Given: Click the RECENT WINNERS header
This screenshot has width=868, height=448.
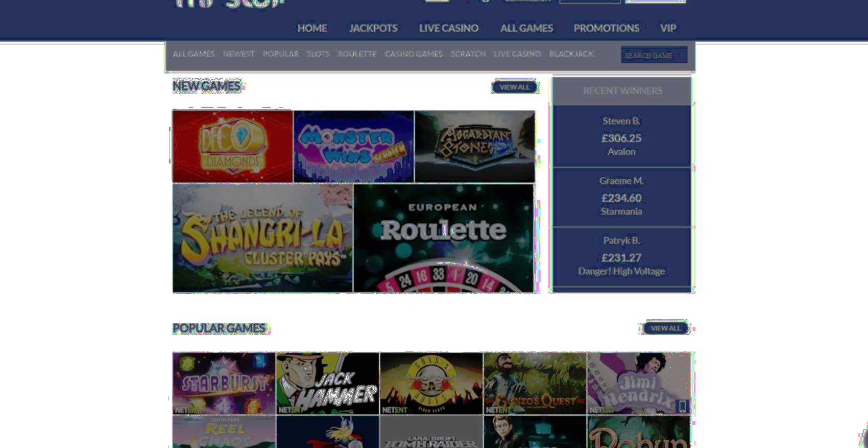Looking at the screenshot, I should click(622, 91).
